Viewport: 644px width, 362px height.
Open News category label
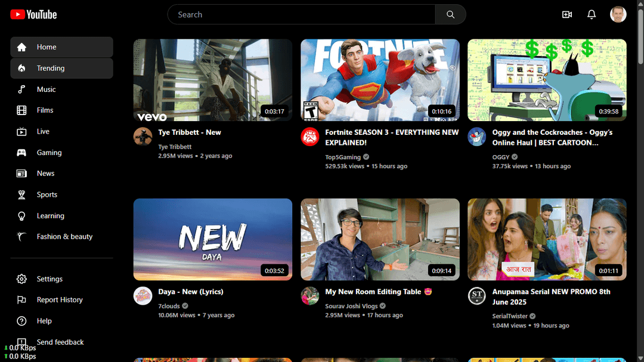(45, 174)
